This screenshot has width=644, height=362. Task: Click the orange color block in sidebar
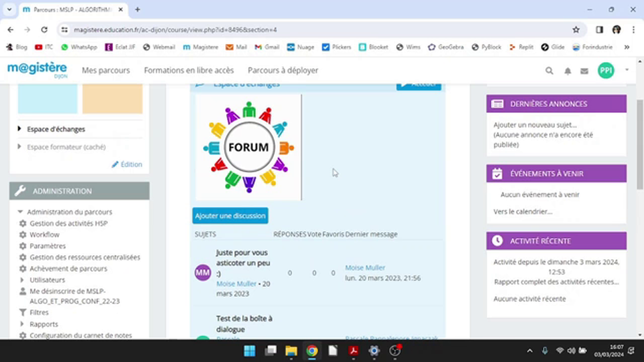(112, 99)
